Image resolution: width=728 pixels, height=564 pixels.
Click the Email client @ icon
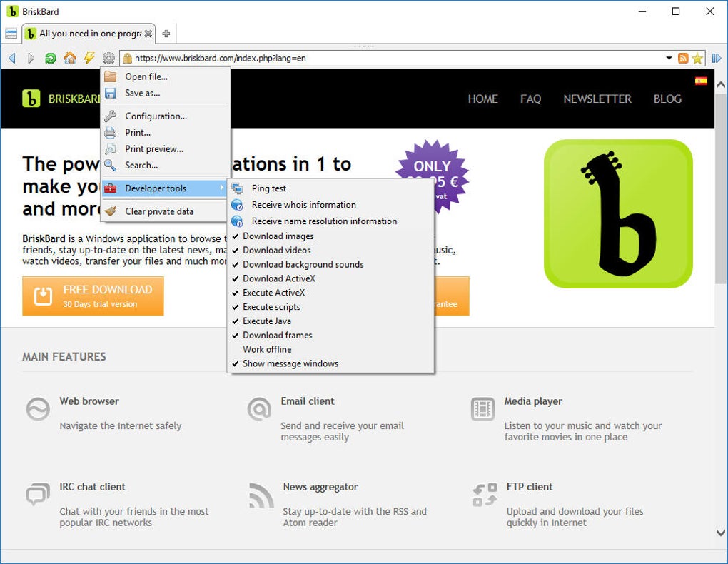coord(259,409)
